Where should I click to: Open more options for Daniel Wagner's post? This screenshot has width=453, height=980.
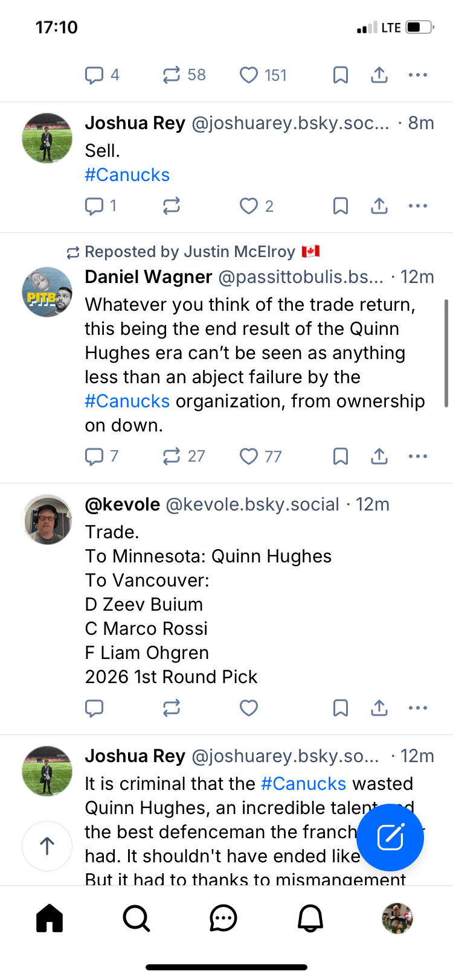coord(418,457)
